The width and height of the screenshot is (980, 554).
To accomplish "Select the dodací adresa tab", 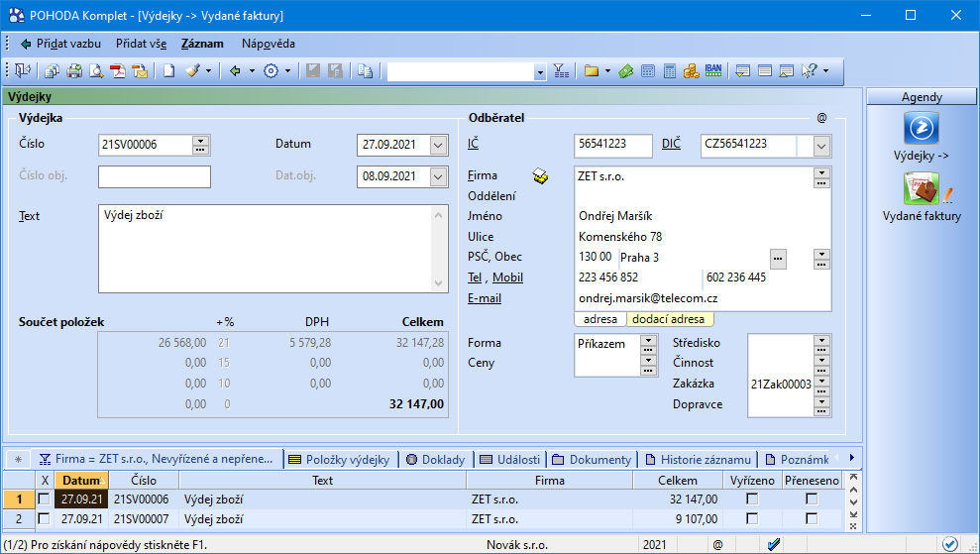I will tap(668, 319).
